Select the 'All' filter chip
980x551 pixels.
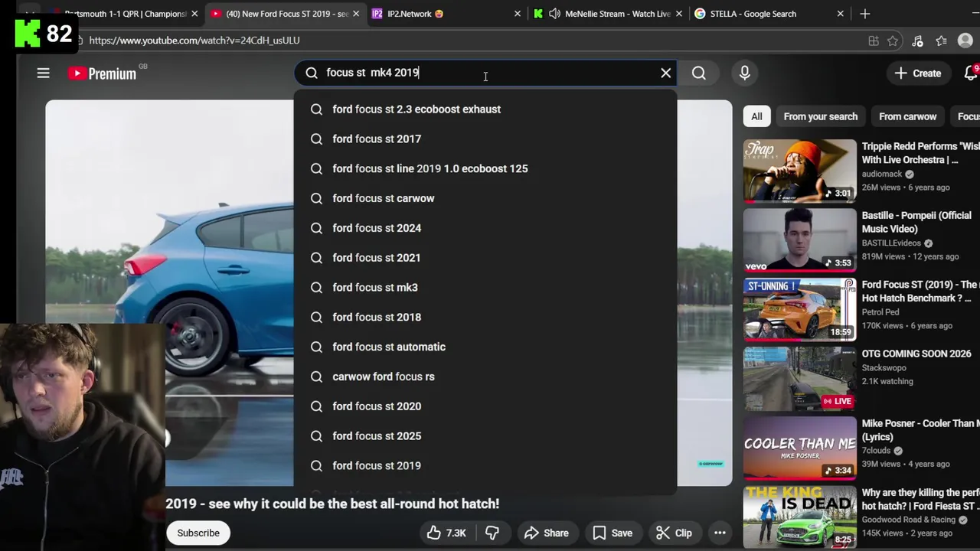756,116
